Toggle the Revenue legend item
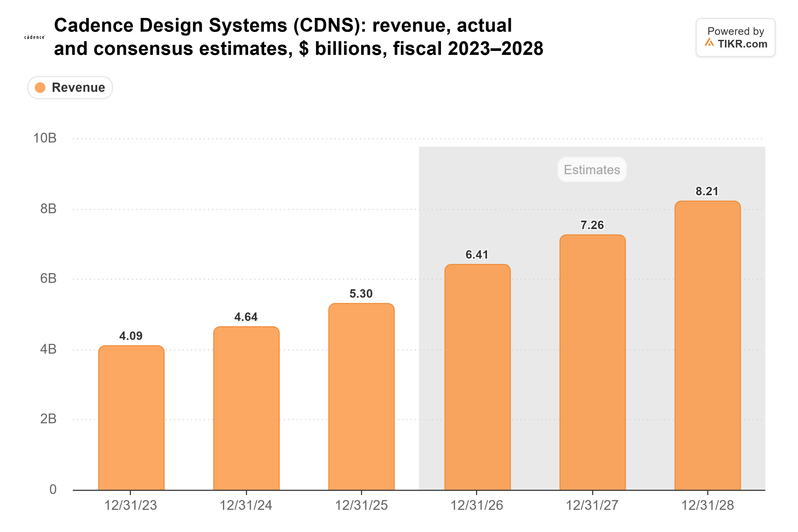This screenshot has height=532, width=798. [x=70, y=88]
